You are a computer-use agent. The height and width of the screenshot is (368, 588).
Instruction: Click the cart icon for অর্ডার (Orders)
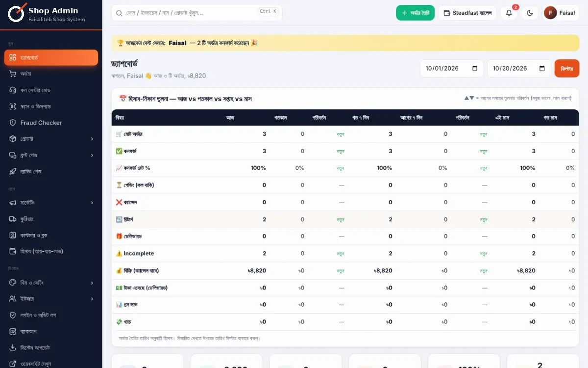coord(13,74)
